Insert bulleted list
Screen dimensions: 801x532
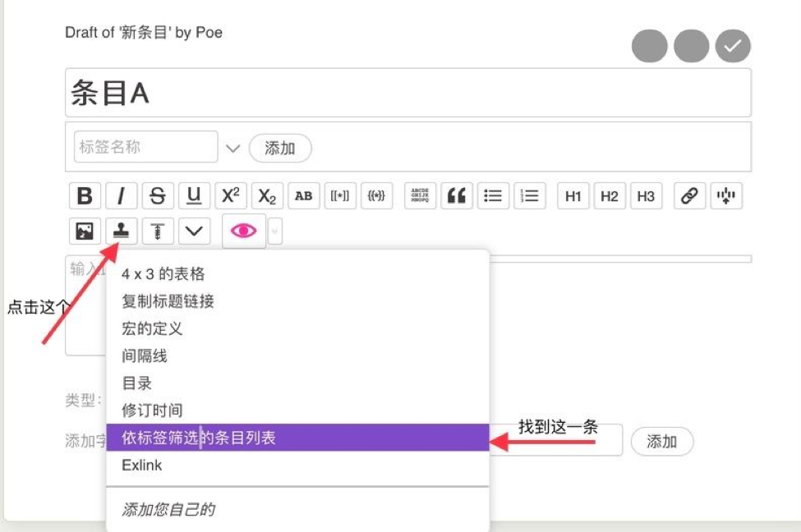pyautogui.click(x=493, y=196)
